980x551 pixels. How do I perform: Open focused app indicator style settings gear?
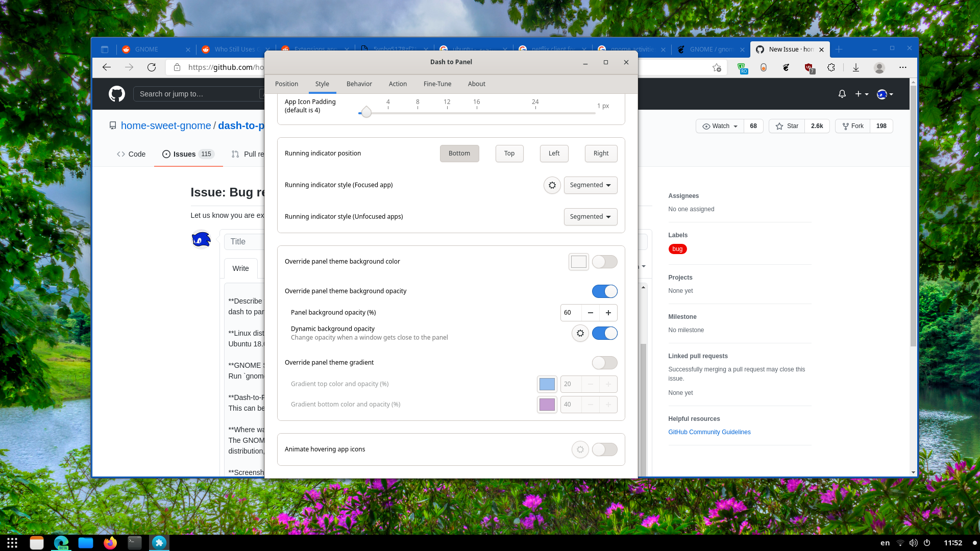[552, 185]
